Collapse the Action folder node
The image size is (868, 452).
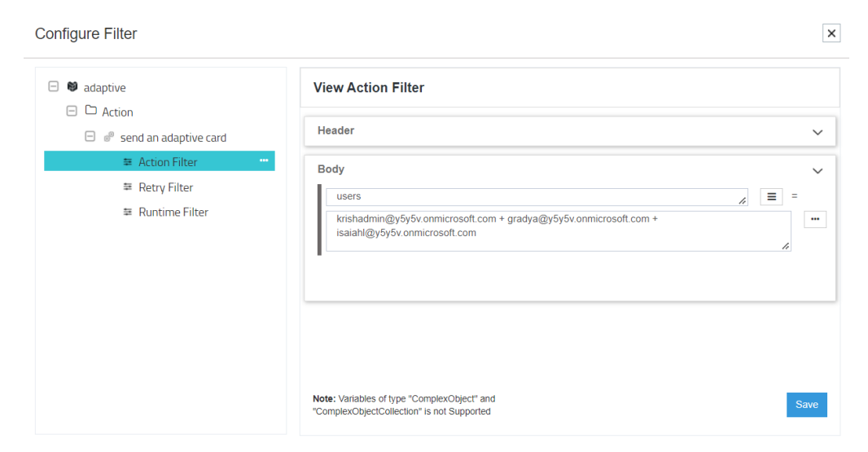(x=72, y=112)
